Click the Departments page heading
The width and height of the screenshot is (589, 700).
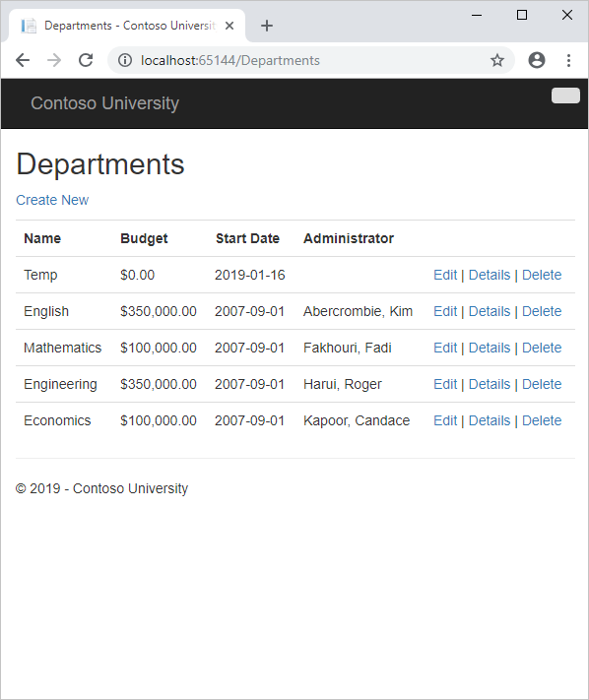click(x=100, y=164)
